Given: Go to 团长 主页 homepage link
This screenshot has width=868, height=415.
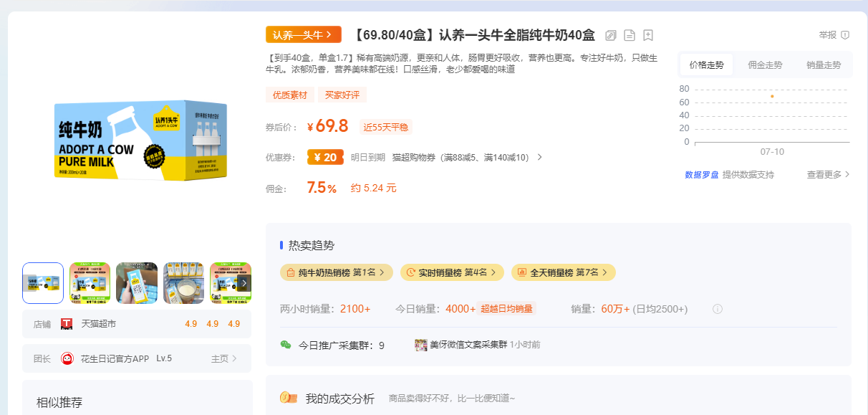Looking at the screenshot, I should tap(223, 358).
